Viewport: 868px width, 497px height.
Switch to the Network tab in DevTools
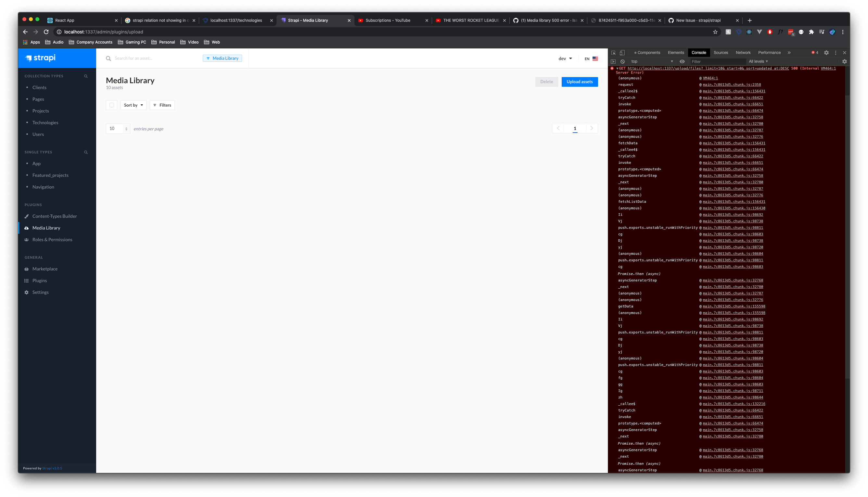pos(743,53)
